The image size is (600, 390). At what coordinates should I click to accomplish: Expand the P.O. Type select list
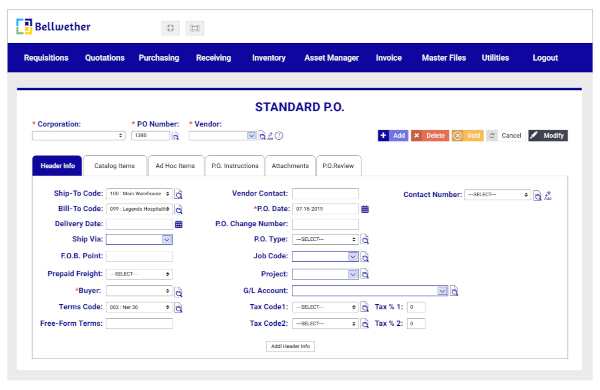pos(325,240)
